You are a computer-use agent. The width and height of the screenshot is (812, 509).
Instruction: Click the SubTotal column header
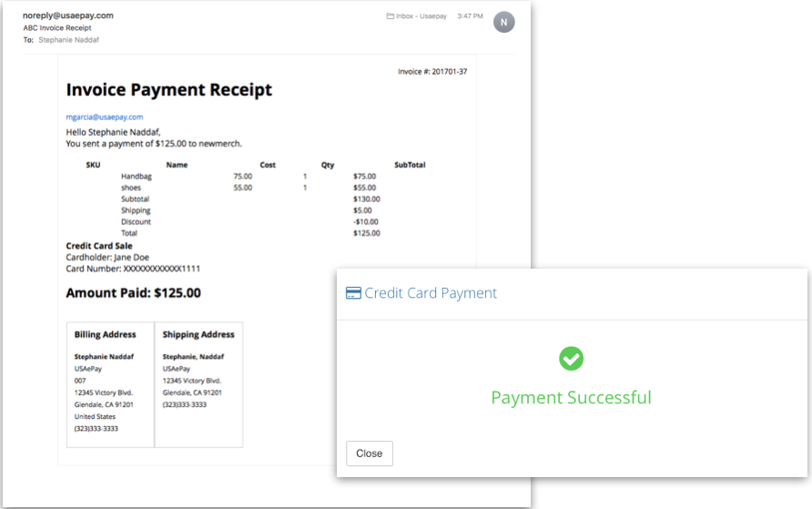(x=410, y=165)
